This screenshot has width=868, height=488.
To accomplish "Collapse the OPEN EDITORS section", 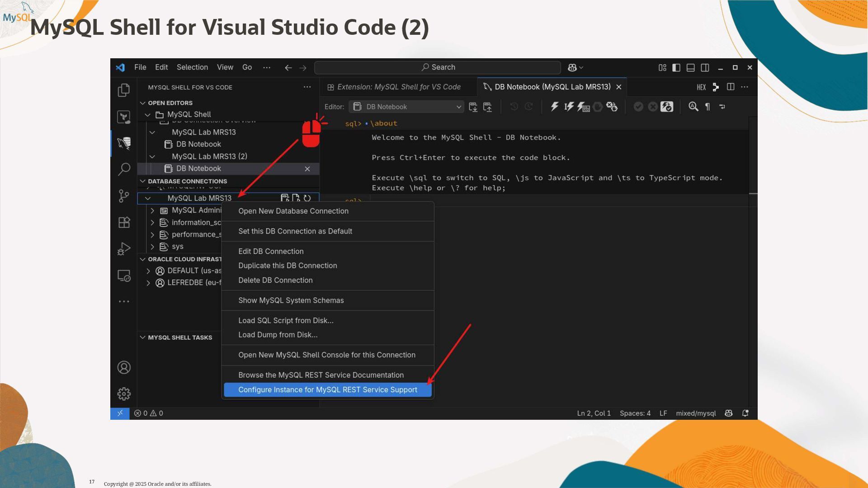I will pyautogui.click(x=143, y=103).
